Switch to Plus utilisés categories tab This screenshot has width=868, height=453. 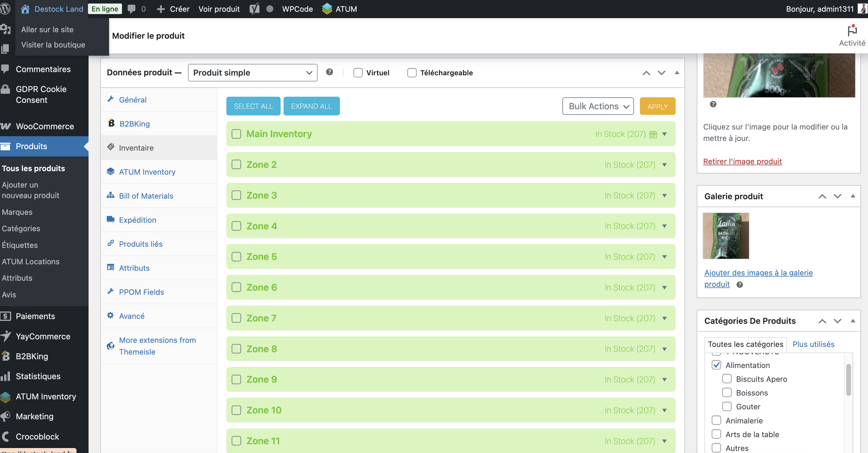813,344
